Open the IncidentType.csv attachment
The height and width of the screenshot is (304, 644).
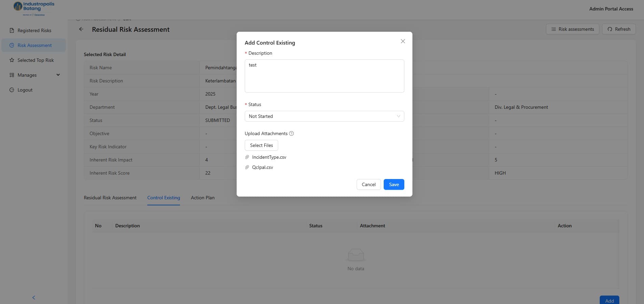[x=269, y=157]
